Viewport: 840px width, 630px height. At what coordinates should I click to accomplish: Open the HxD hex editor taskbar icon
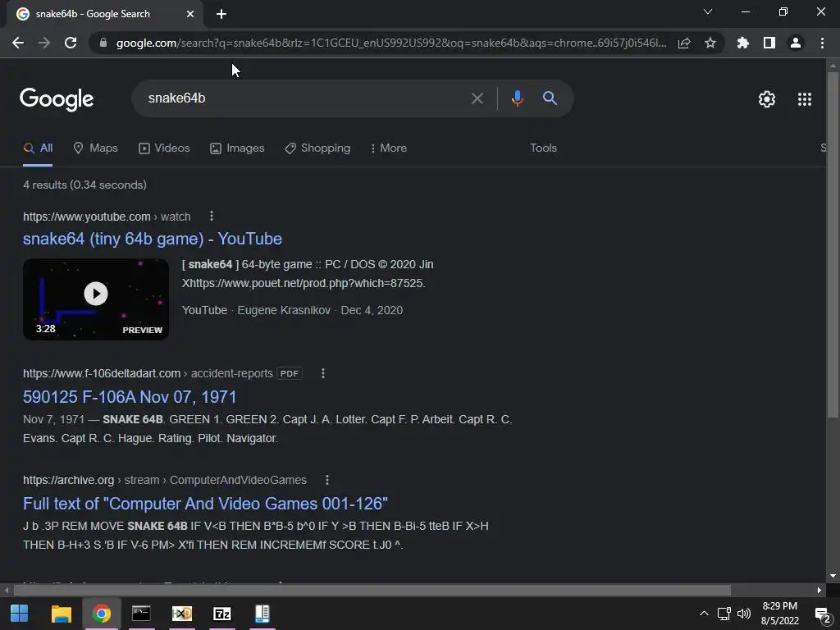tap(181, 614)
